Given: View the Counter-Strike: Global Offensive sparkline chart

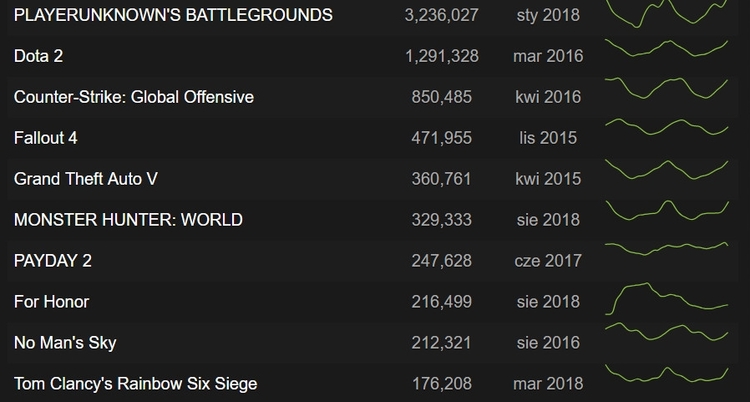Looking at the screenshot, I should (667, 88).
